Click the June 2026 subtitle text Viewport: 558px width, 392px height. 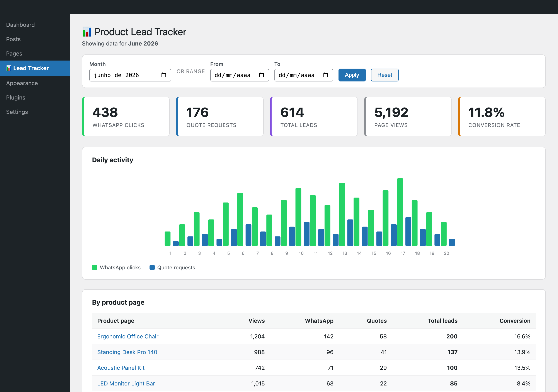tap(143, 44)
